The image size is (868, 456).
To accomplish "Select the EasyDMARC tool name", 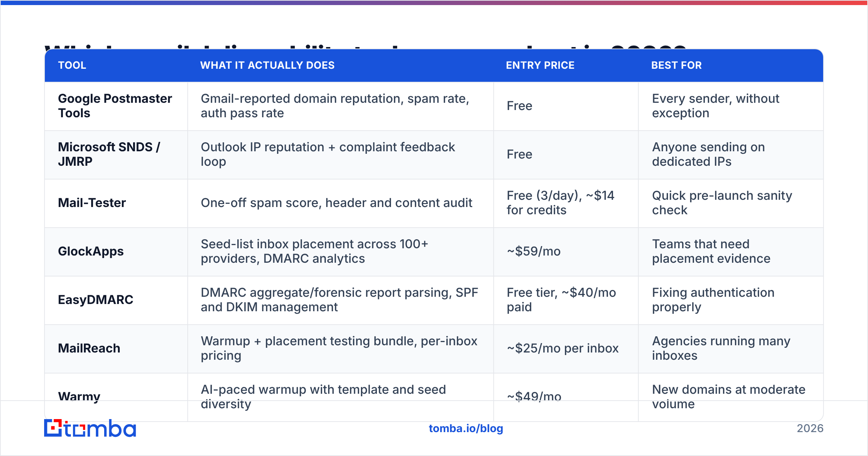I will 95,300.
